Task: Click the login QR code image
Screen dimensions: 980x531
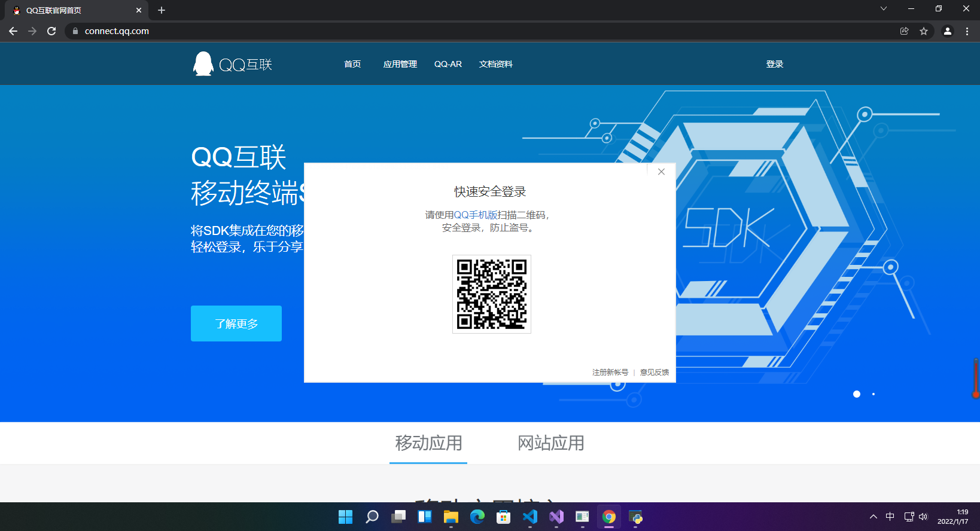Action: tap(492, 294)
